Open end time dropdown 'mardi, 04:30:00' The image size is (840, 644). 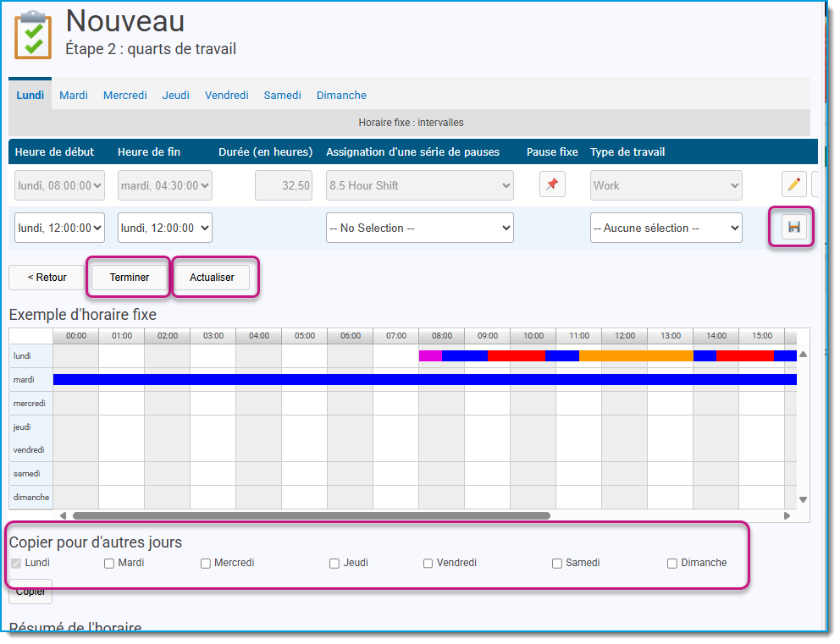point(165,185)
